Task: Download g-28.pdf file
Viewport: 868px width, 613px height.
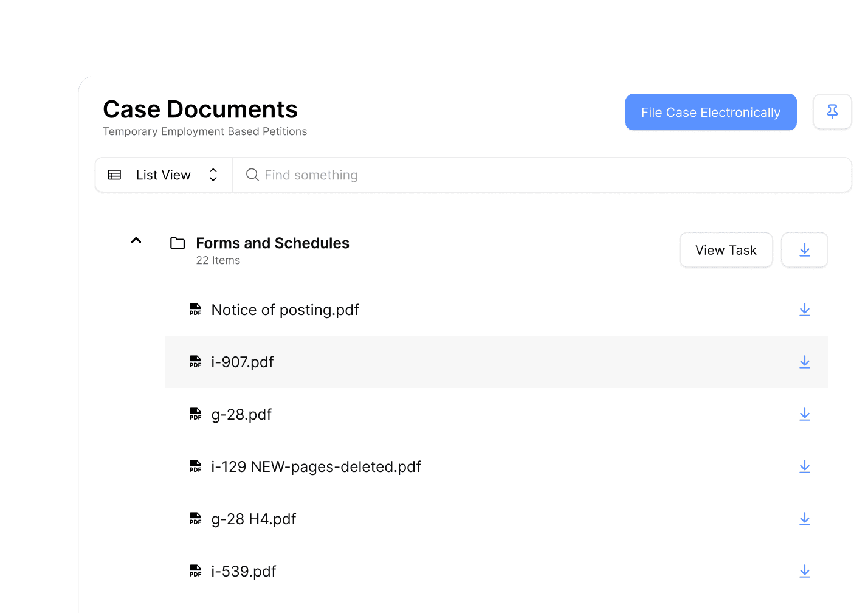Action: (804, 415)
